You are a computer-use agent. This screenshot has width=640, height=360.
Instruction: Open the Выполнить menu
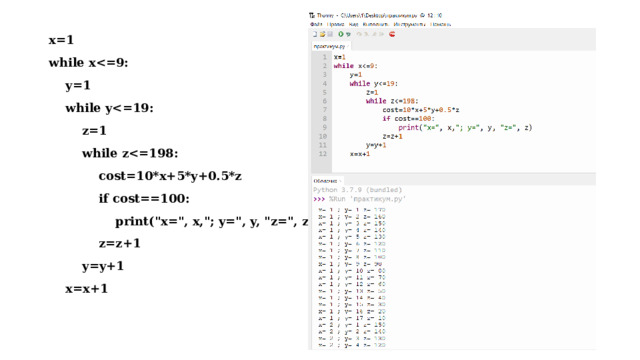(375, 24)
